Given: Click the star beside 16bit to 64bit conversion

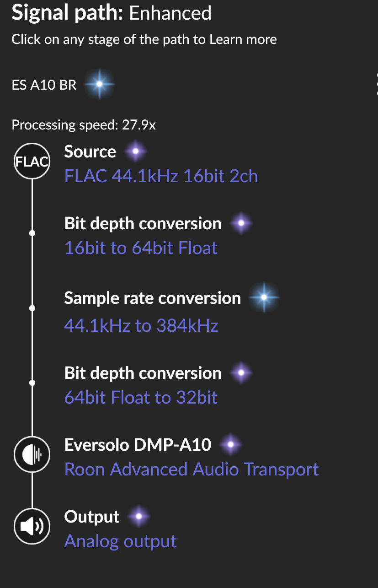Looking at the screenshot, I should (x=241, y=224).
